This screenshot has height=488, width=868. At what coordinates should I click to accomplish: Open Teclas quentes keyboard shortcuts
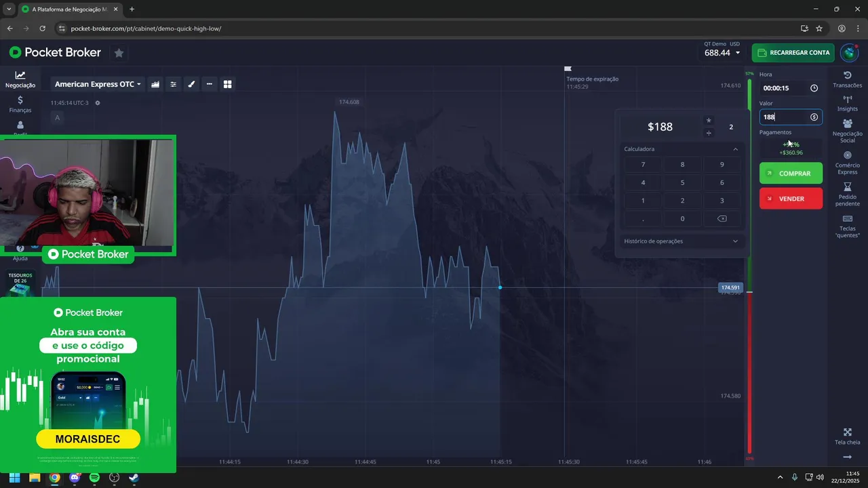848,226
